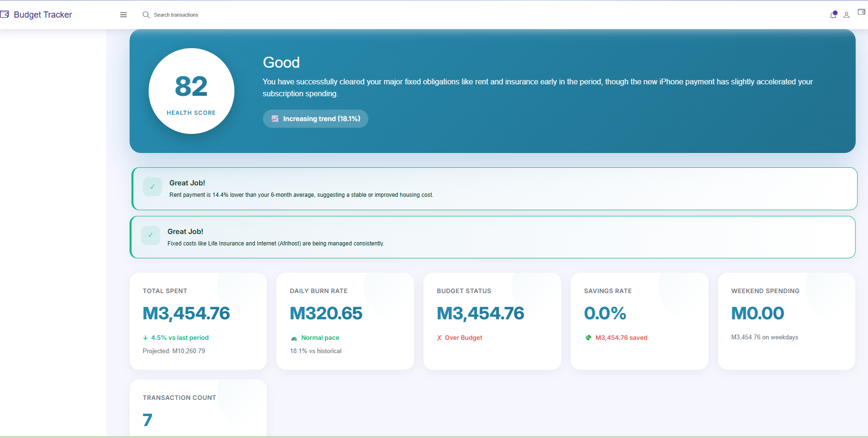Click checkmark icon on fixed costs alert
868x438 pixels.
click(x=151, y=235)
